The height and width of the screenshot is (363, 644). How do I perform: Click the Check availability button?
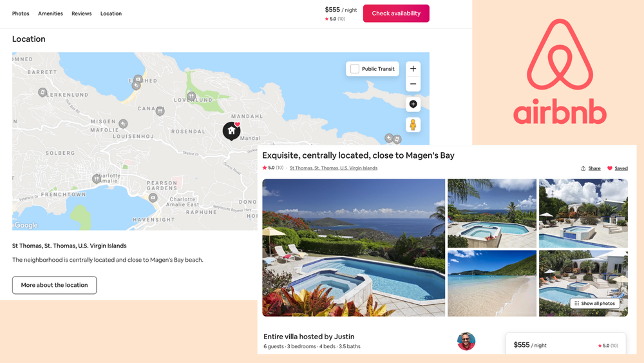(396, 13)
